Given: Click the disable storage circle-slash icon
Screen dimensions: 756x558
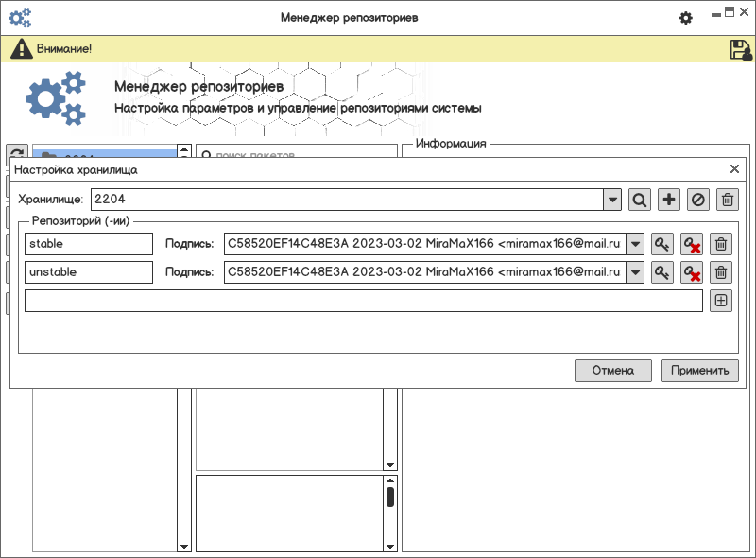Looking at the screenshot, I should [x=698, y=200].
